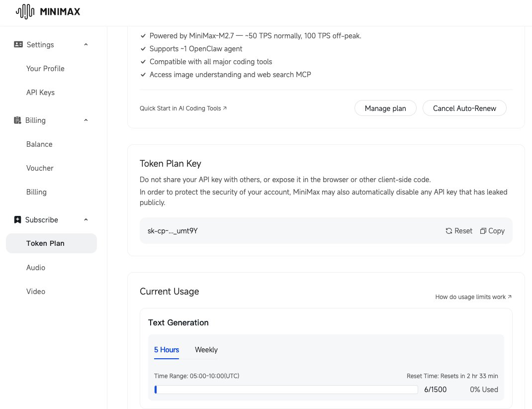Click the Settings ID card icon
The height and width of the screenshot is (409, 532).
pyautogui.click(x=18, y=44)
